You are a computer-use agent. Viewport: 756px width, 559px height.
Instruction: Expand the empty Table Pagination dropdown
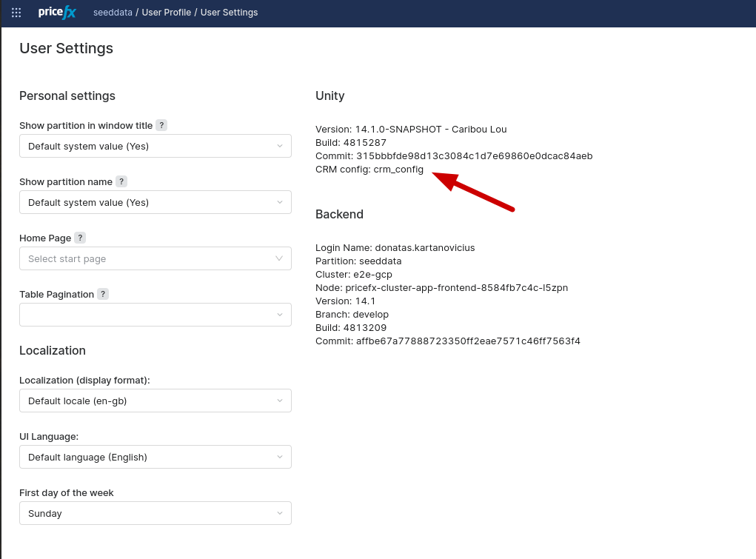(x=155, y=315)
